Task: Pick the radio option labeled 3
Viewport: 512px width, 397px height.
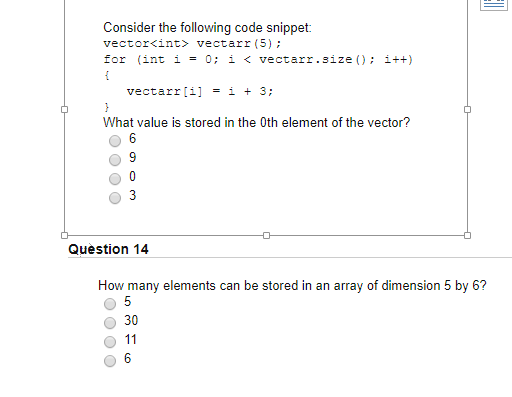Action: 115,198
